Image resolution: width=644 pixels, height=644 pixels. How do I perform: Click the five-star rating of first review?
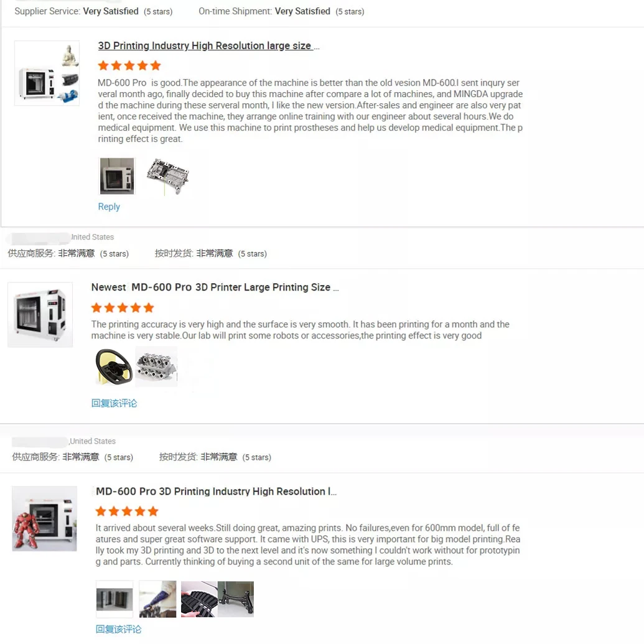point(129,66)
